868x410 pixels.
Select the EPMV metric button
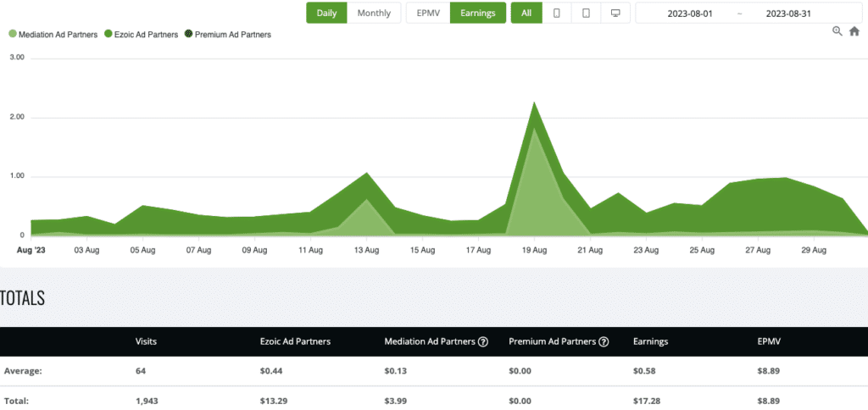(x=427, y=14)
